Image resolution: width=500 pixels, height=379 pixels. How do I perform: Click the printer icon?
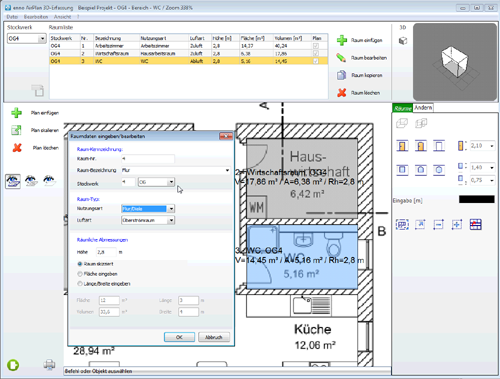click(49, 365)
